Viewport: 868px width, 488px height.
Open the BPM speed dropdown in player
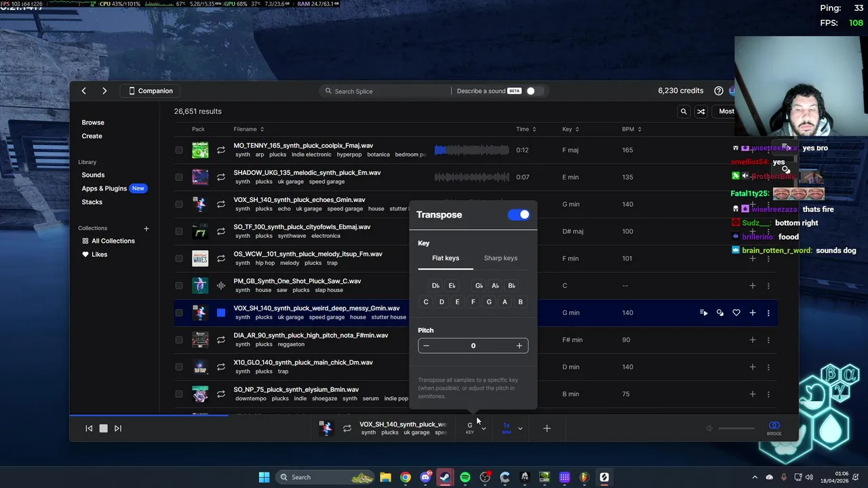pos(512,428)
